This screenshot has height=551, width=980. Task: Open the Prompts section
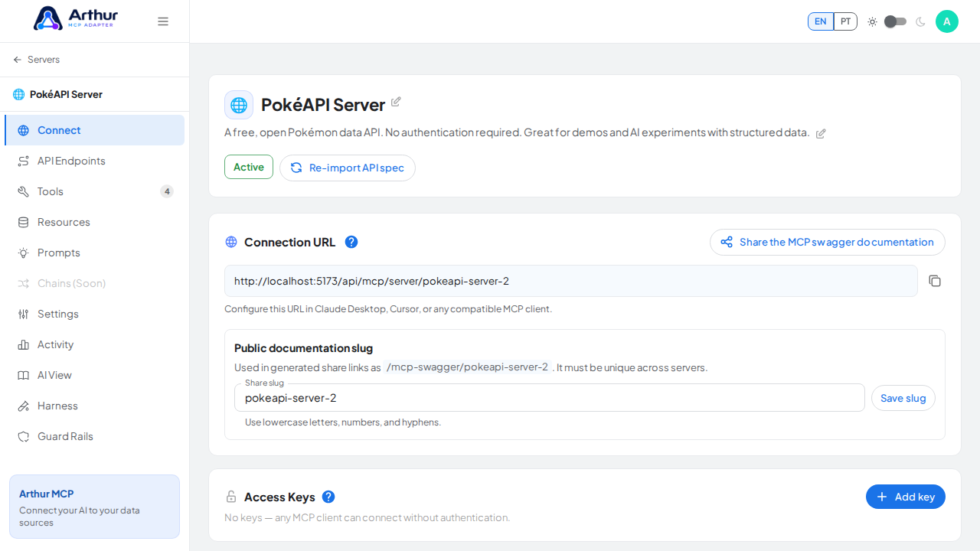tap(94, 253)
